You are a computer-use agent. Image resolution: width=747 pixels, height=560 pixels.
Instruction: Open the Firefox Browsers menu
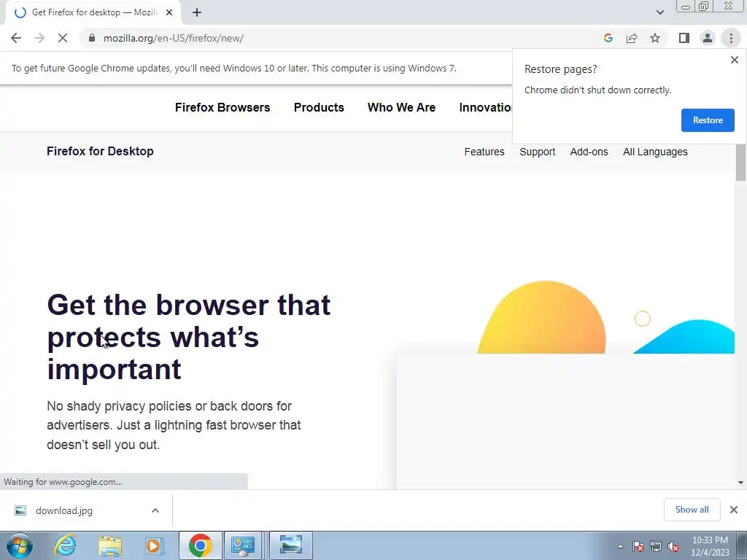click(x=222, y=107)
